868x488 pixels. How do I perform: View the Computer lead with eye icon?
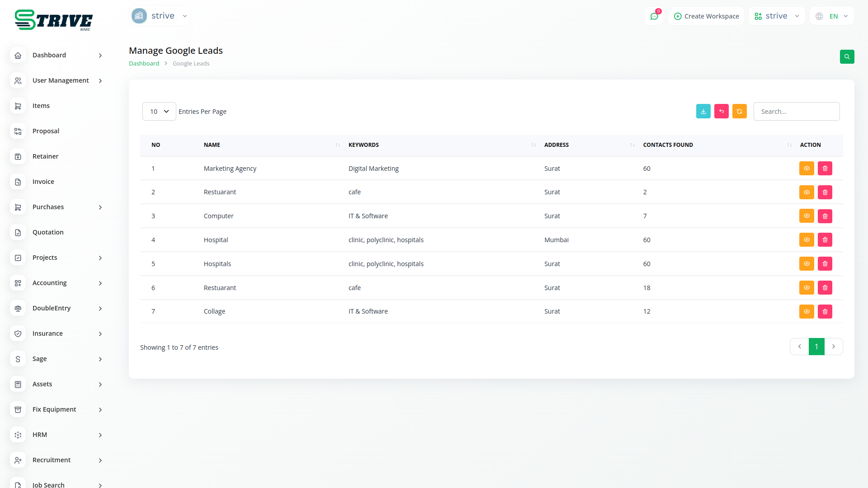pyautogui.click(x=806, y=216)
